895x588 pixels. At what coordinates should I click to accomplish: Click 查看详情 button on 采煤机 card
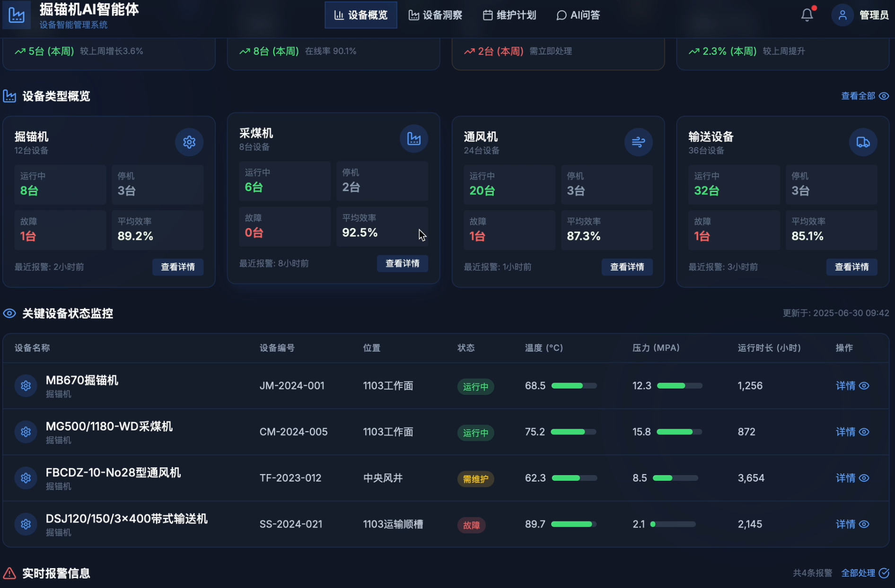coord(403,264)
